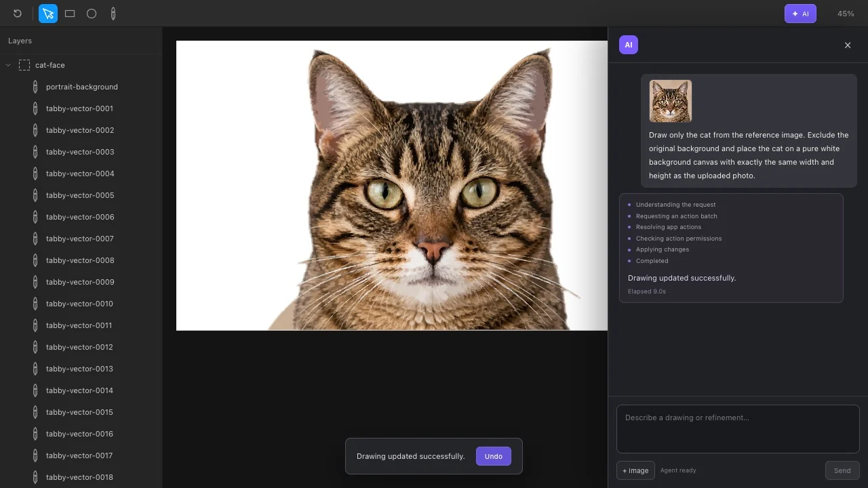Send the prompt with the Send button
This screenshot has height=488, width=868.
click(x=842, y=470)
